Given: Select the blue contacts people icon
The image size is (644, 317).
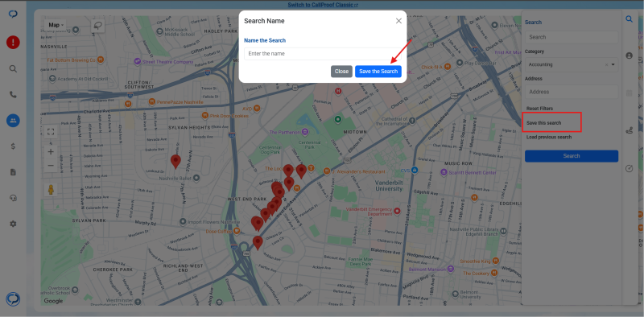Looking at the screenshot, I should click(13, 121).
